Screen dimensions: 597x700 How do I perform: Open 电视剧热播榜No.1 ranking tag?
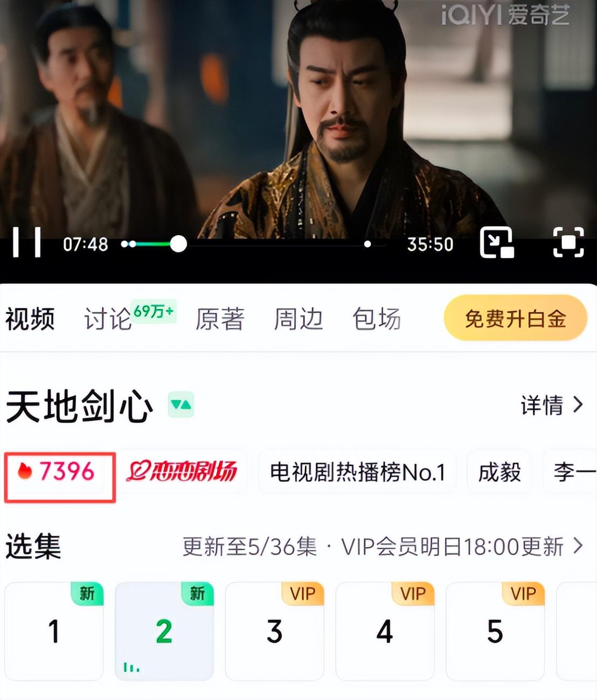(357, 472)
